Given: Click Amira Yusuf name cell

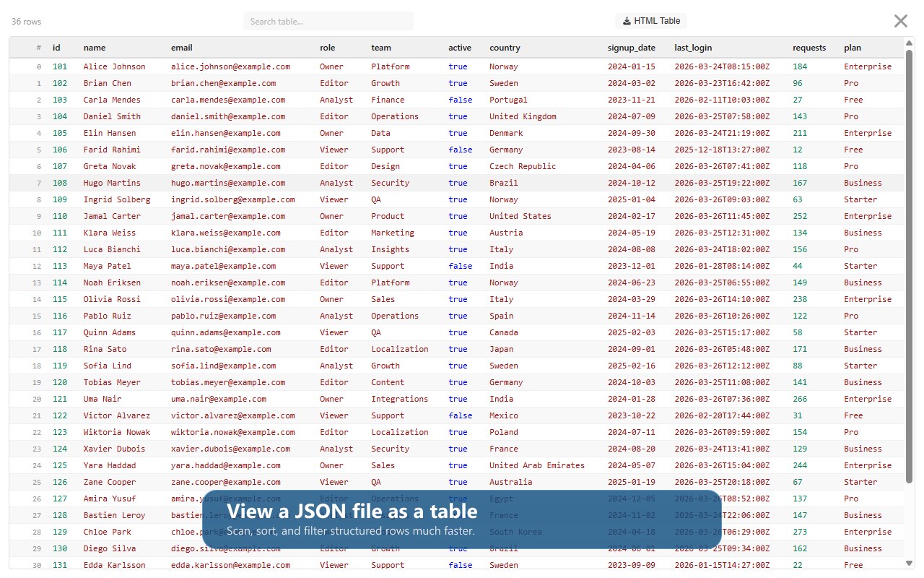Looking at the screenshot, I should [110, 499].
